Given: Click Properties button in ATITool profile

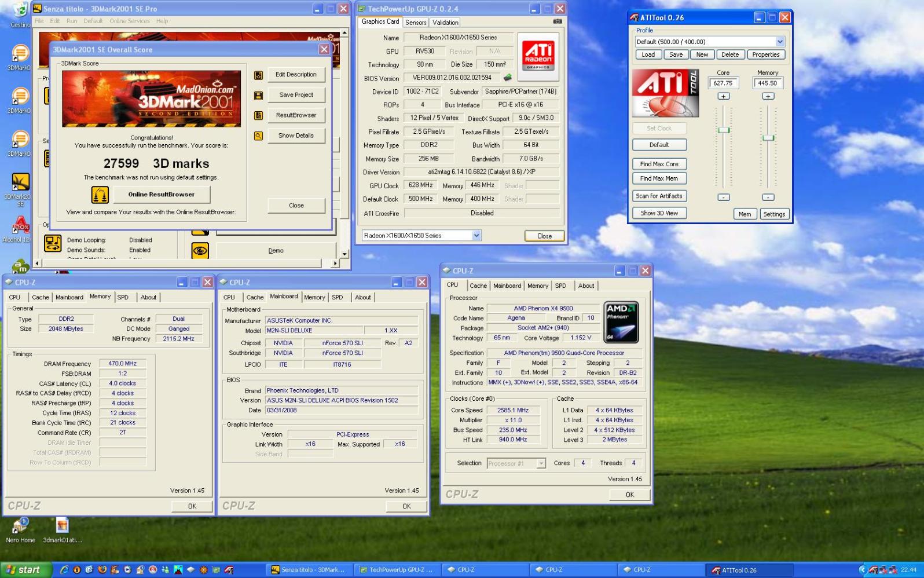Looking at the screenshot, I should tap(766, 54).
